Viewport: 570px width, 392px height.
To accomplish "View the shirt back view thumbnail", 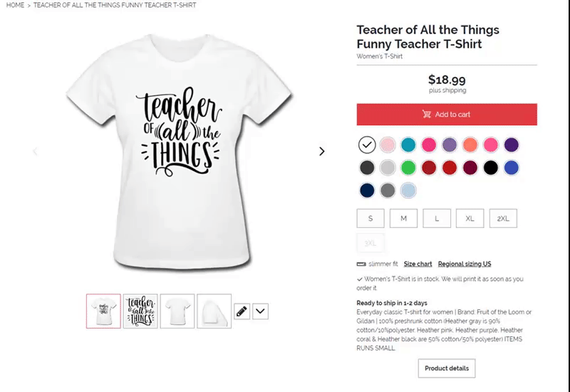I will pyautogui.click(x=177, y=311).
